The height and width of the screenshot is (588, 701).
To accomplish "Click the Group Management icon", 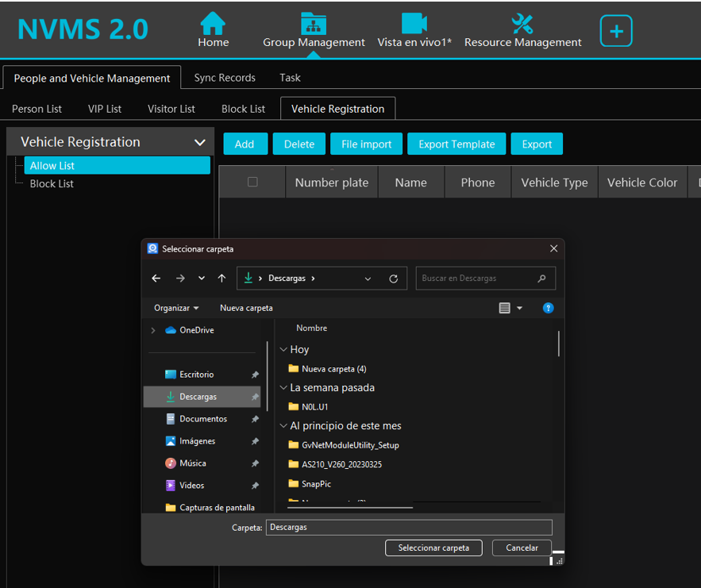I will (x=314, y=24).
